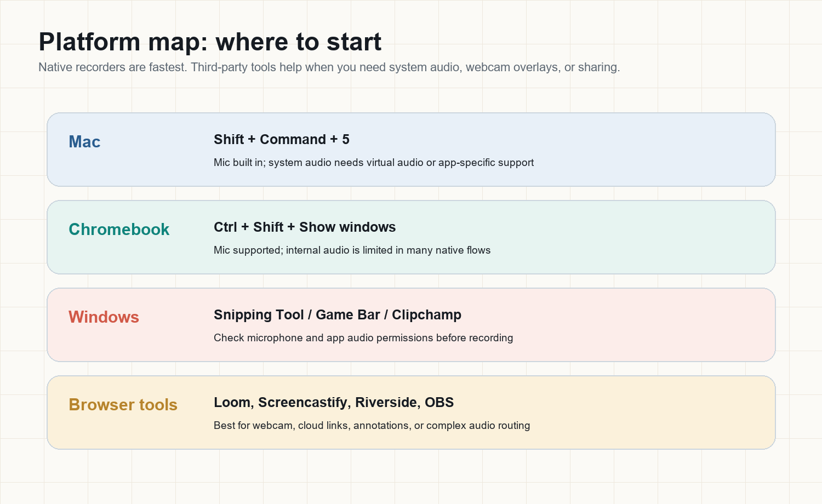Click the word "Clipchamp" in Windows row
The height and width of the screenshot is (504, 822).
tap(427, 315)
